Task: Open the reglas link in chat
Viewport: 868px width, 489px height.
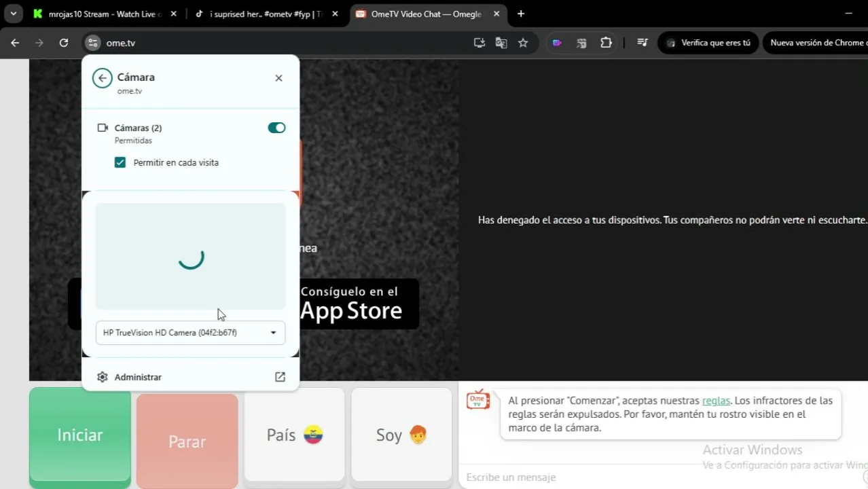Action: coord(716,401)
